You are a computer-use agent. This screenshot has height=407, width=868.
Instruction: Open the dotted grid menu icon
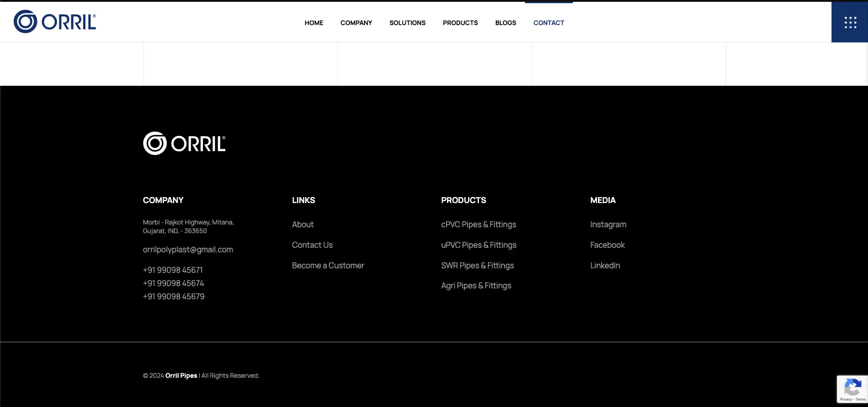[850, 22]
